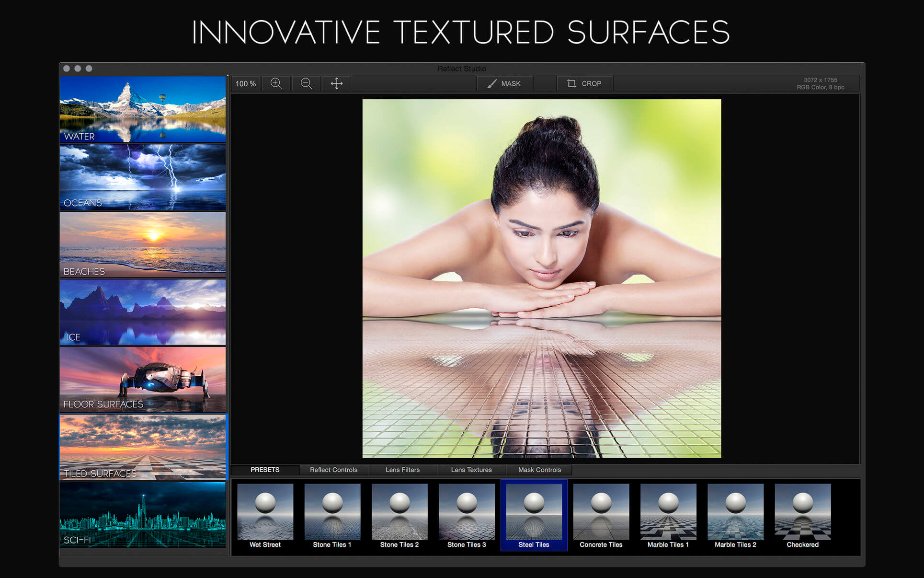Apply the Wet Street preset
924x578 pixels.
[265, 514]
